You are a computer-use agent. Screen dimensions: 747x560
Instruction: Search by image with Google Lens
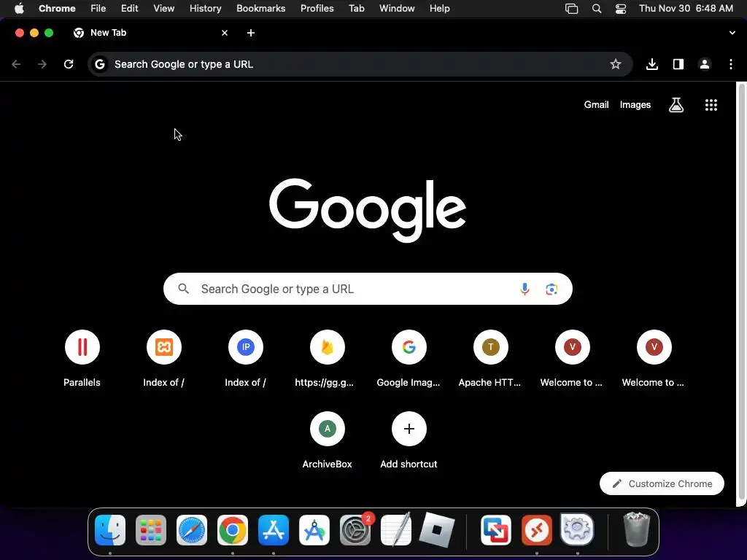click(551, 289)
